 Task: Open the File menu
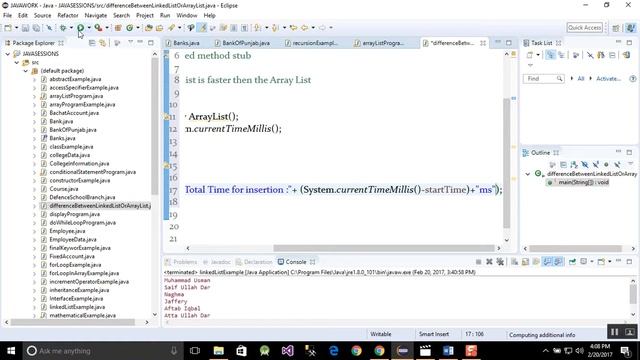coord(7,16)
